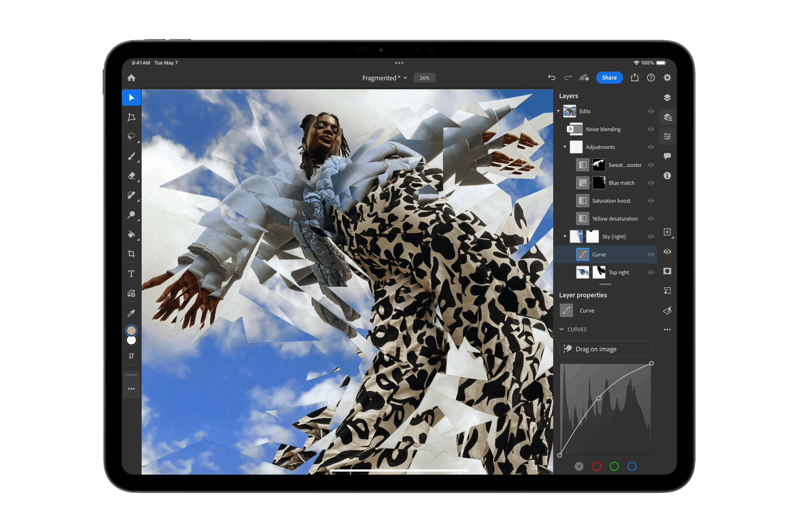Image resolution: width=798 pixels, height=532 pixels.
Task: Select the red curve channel
Action: click(x=597, y=466)
